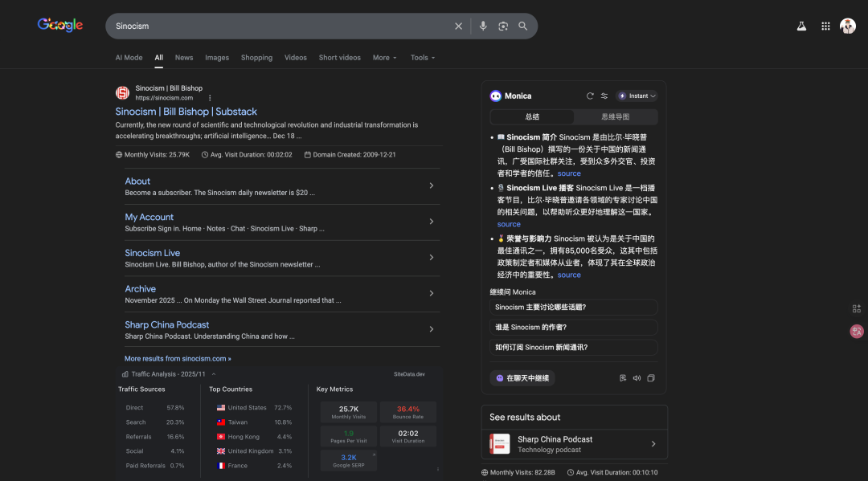Open source link in 荣誉与影响力 bullet
The height and width of the screenshot is (481, 868).
tap(569, 275)
